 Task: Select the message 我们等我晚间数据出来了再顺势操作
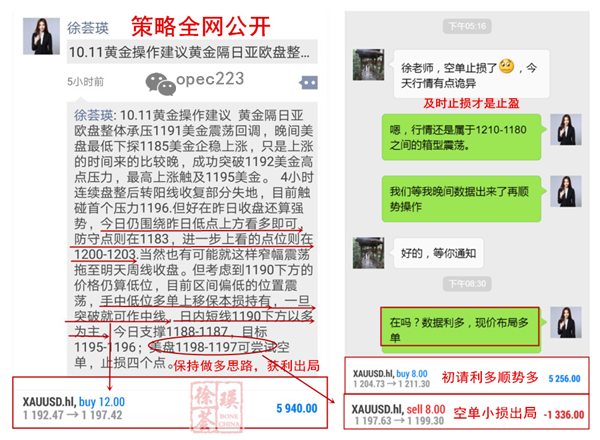click(x=461, y=199)
